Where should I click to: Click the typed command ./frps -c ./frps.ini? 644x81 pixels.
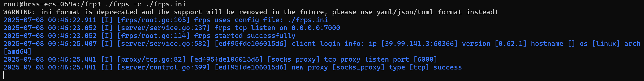(145, 4)
